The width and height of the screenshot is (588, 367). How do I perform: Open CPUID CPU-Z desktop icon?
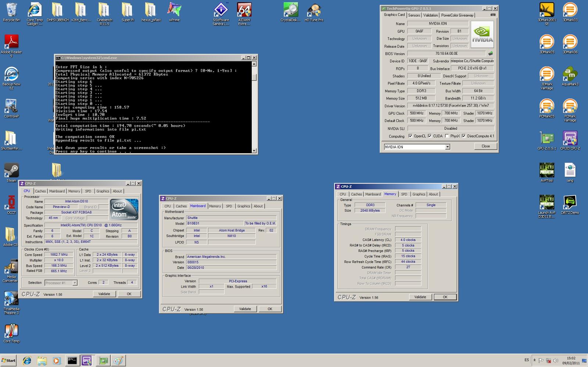[570, 141]
